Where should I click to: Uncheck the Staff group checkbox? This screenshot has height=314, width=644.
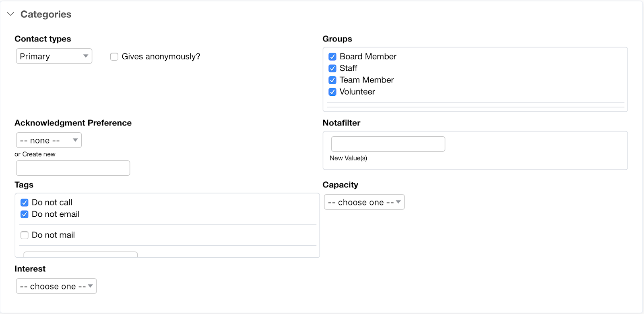[332, 68]
